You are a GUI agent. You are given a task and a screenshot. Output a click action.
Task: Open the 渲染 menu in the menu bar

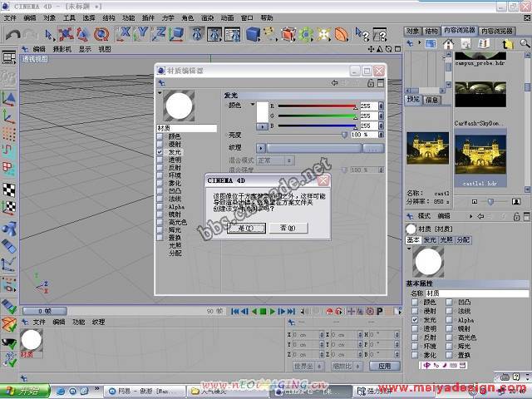pyautogui.click(x=207, y=18)
